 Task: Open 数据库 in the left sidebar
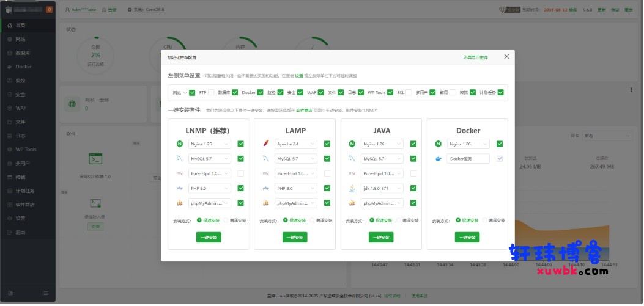tap(28, 53)
